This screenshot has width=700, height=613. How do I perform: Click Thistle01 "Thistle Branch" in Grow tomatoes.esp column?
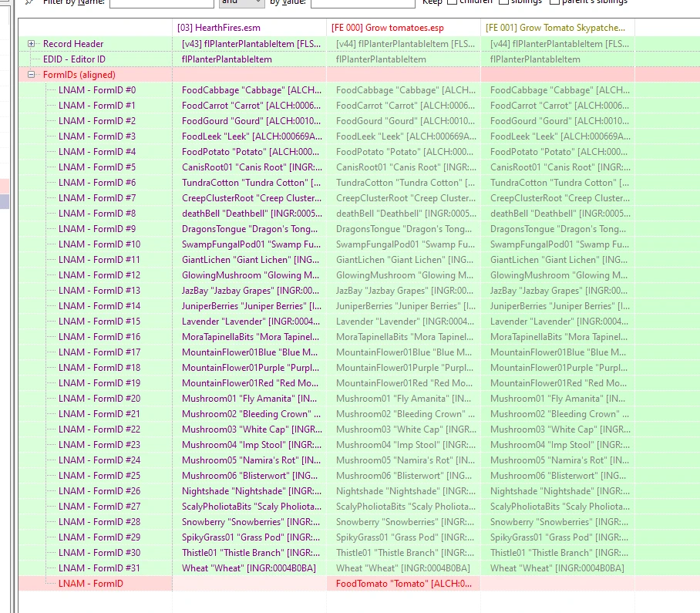405,552
